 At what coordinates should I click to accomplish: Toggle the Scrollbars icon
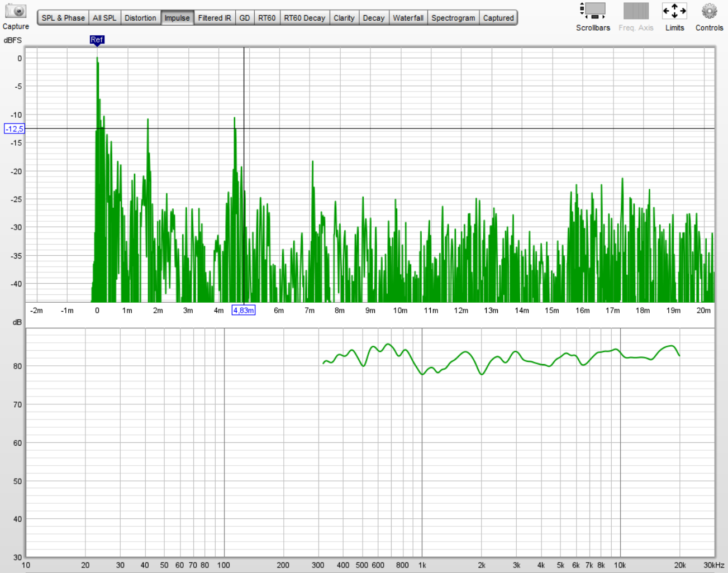coord(593,11)
